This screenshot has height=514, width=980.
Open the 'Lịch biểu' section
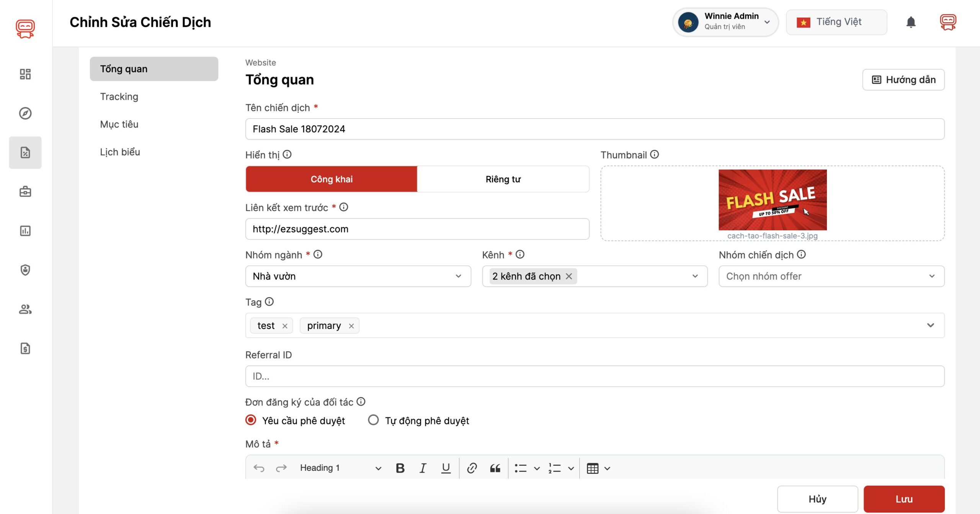(x=120, y=152)
